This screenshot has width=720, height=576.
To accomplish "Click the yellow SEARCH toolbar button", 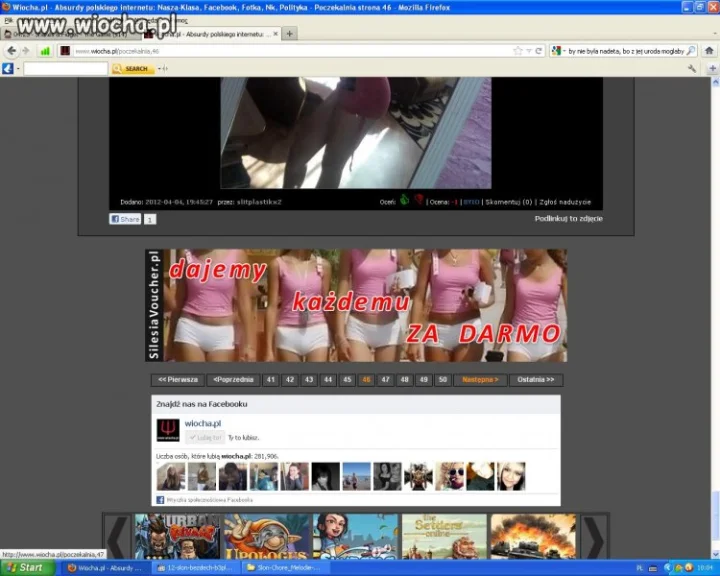I will click(x=133, y=68).
